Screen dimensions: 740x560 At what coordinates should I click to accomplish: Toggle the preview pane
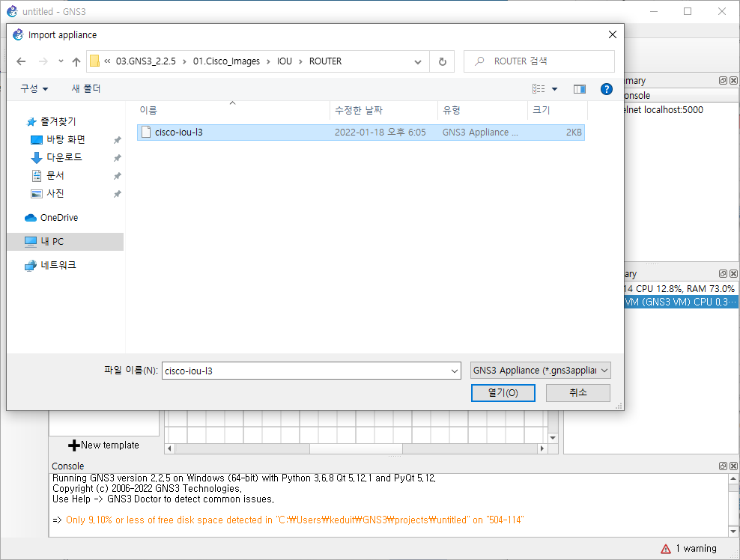pyautogui.click(x=580, y=88)
